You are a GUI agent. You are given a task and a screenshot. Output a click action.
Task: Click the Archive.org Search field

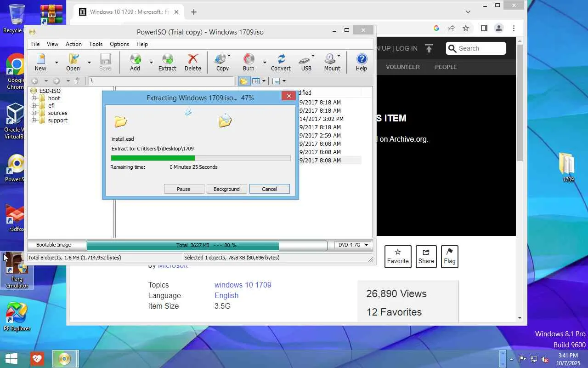point(475,48)
